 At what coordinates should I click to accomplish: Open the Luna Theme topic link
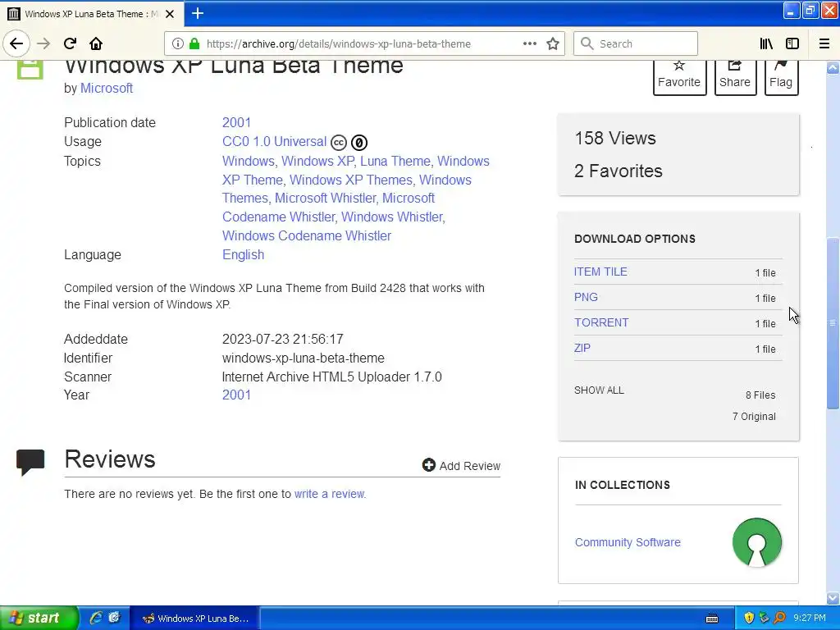395,161
